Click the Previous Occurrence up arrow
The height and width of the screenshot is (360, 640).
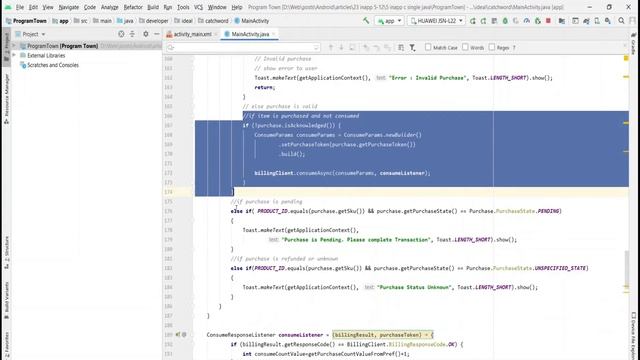pos(331,48)
